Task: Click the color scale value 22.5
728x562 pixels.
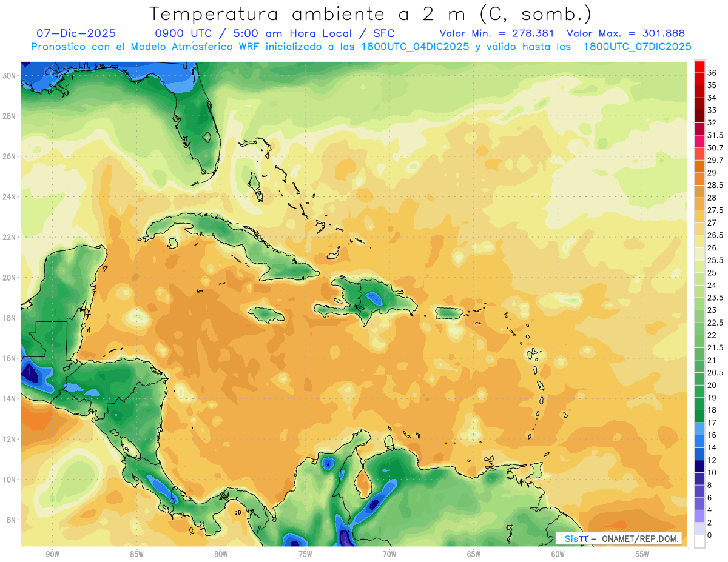Action: [715, 323]
